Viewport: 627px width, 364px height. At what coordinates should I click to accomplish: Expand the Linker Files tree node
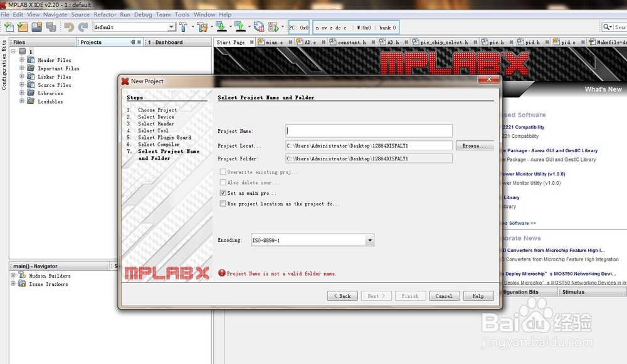click(x=22, y=76)
